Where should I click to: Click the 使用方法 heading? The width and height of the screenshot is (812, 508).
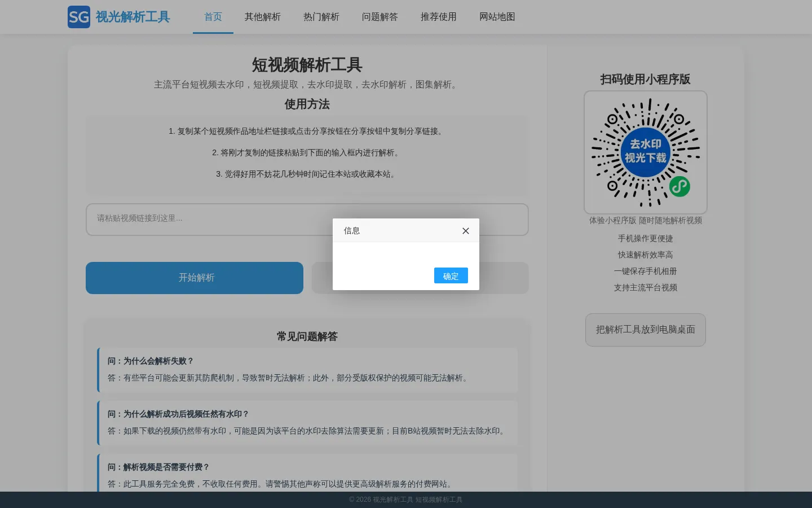click(x=307, y=104)
